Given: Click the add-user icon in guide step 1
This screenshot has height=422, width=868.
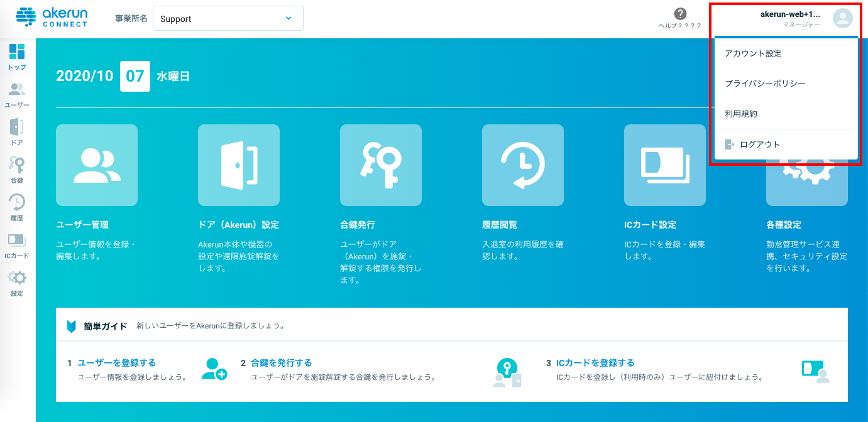Looking at the screenshot, I should coord(214,369).
